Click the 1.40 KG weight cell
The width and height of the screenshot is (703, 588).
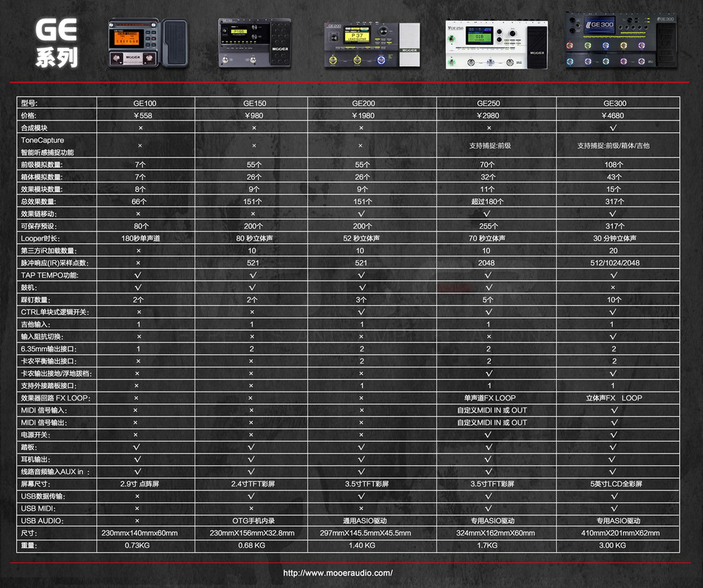(361, 545)
